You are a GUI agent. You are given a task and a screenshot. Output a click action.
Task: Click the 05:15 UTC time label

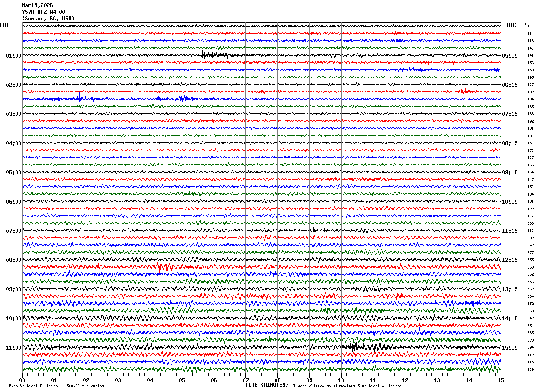coord(510,56)
